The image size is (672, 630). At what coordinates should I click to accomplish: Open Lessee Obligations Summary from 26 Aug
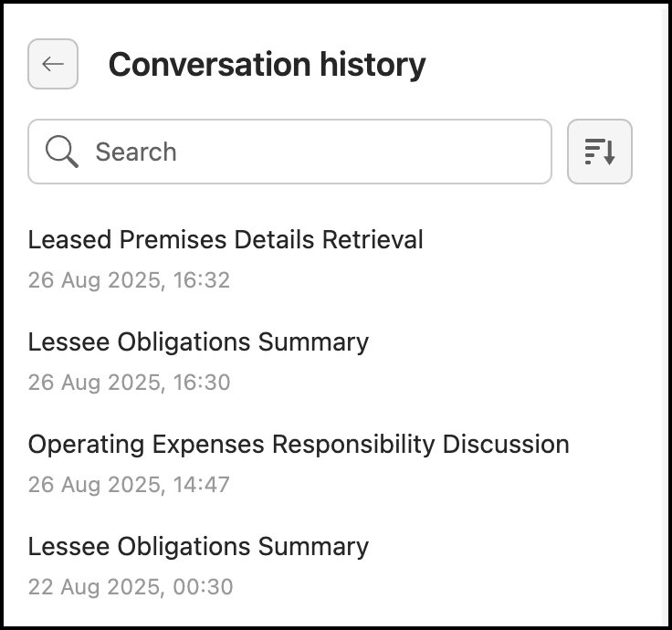click(x=198, y=342)
